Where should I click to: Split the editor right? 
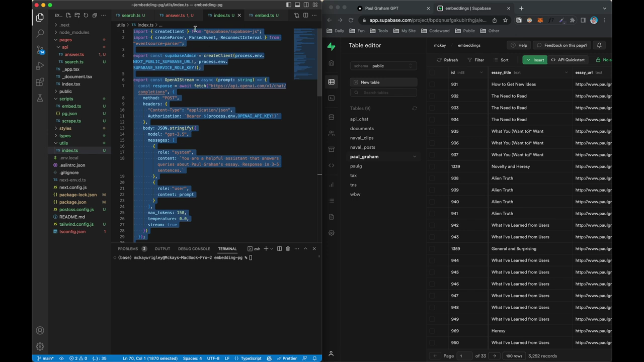[x=305, y=16]
